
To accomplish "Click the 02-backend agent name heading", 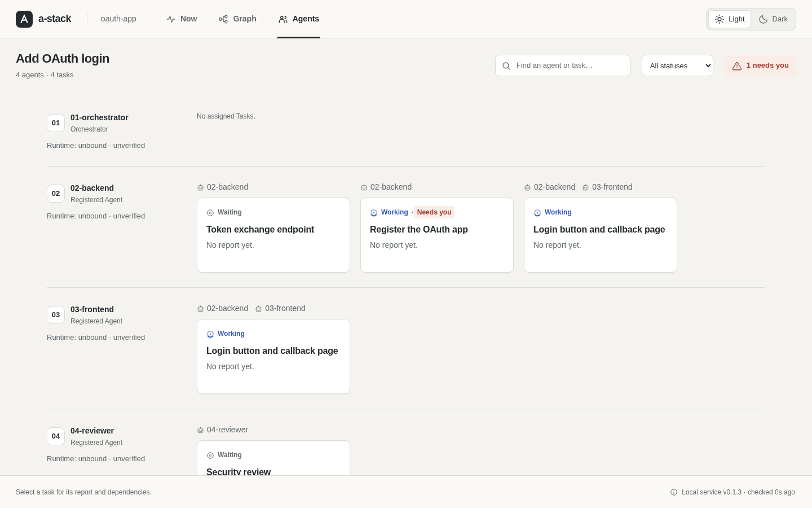I will coord(92,188).
